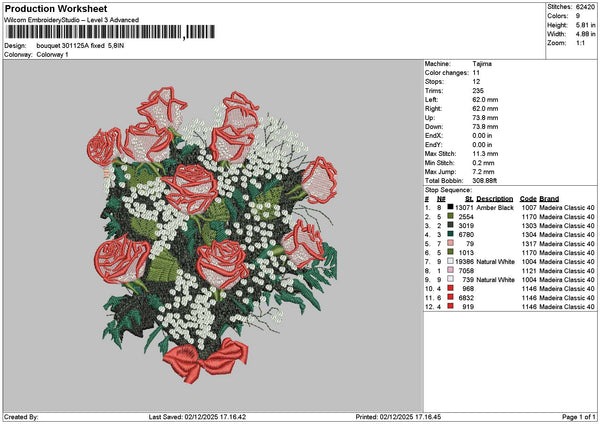
Task: Click thread code 1304
Action: tap(529, 235)
